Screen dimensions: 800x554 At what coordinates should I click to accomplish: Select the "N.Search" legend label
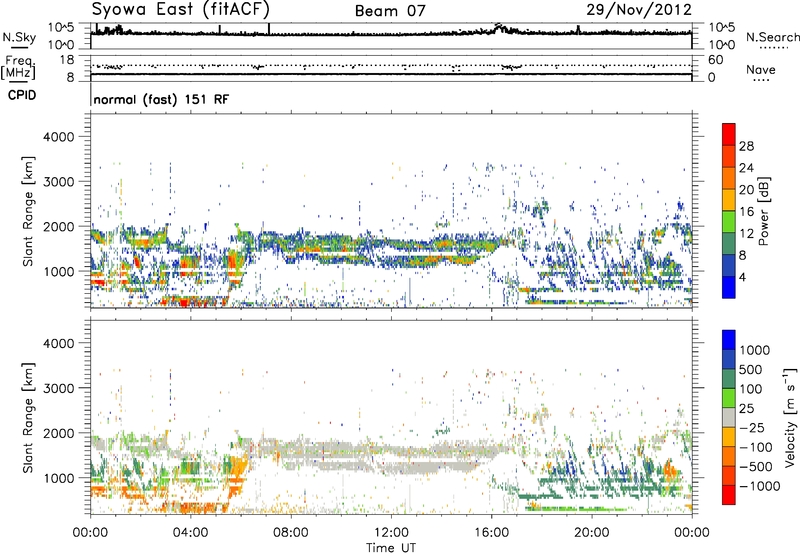coord(772,37)
